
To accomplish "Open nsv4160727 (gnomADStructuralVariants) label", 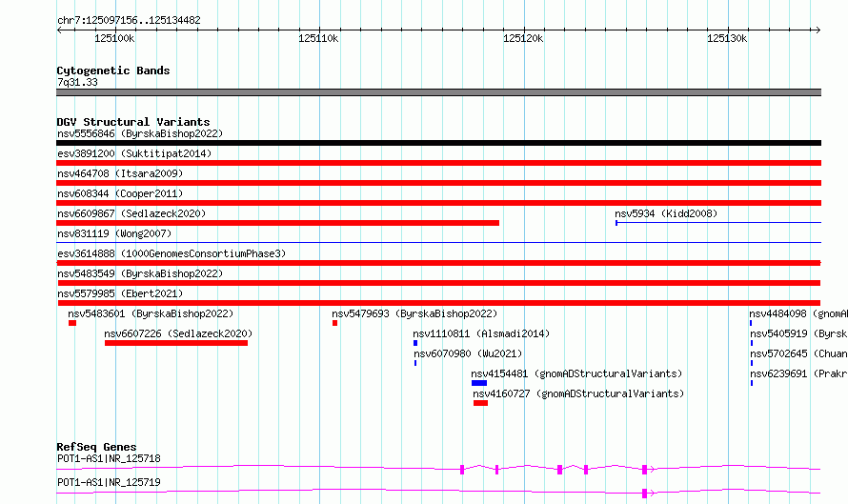I will (x=578, y=393).
